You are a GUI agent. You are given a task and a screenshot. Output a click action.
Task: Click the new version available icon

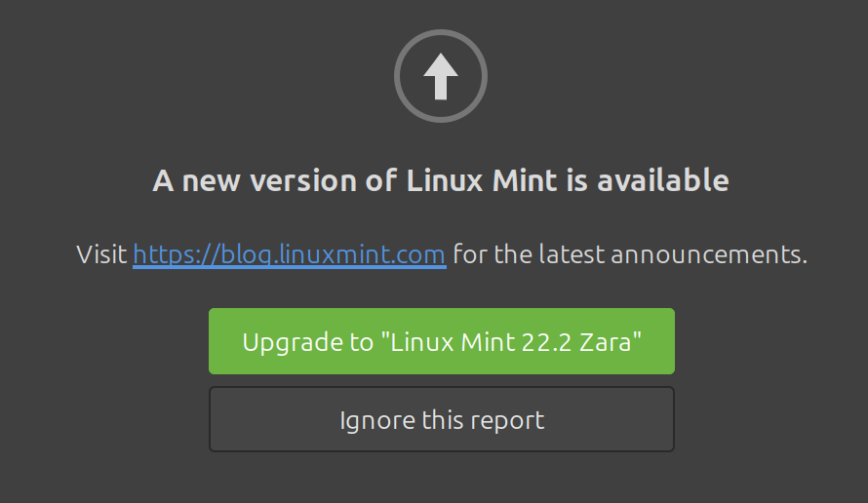pyautogui.click(x=441, y=76)
